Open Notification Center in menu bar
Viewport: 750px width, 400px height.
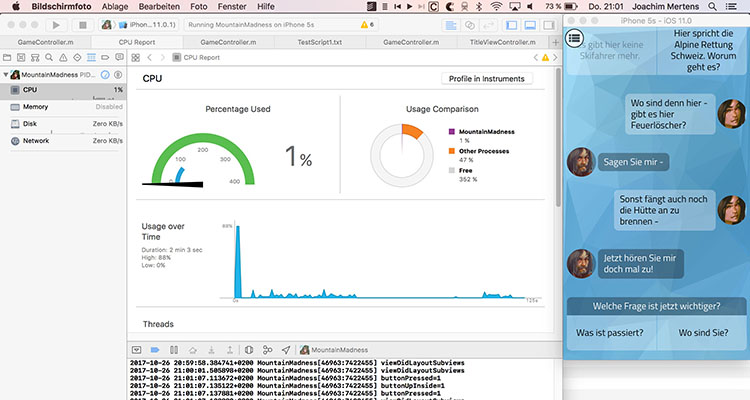click(731, 7)
